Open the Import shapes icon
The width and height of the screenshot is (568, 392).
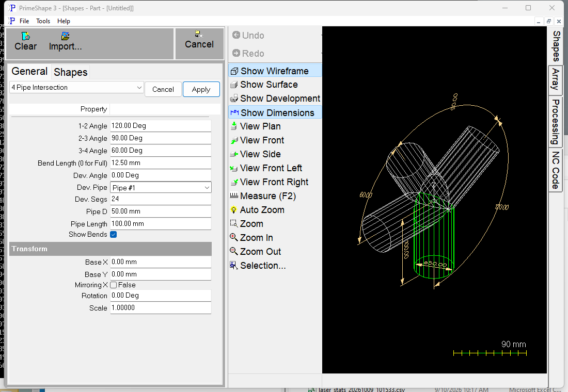(65, 36)
